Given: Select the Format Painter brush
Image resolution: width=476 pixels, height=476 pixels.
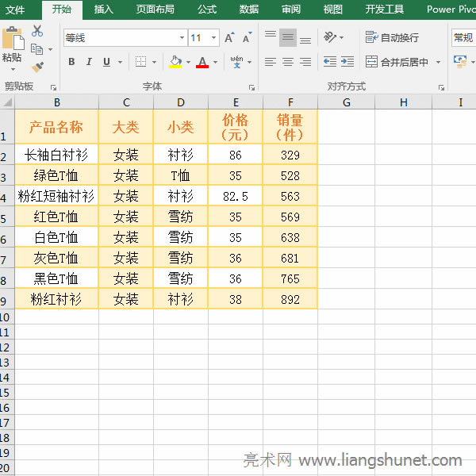Looking at the screenshot, I should pos(37,67).
